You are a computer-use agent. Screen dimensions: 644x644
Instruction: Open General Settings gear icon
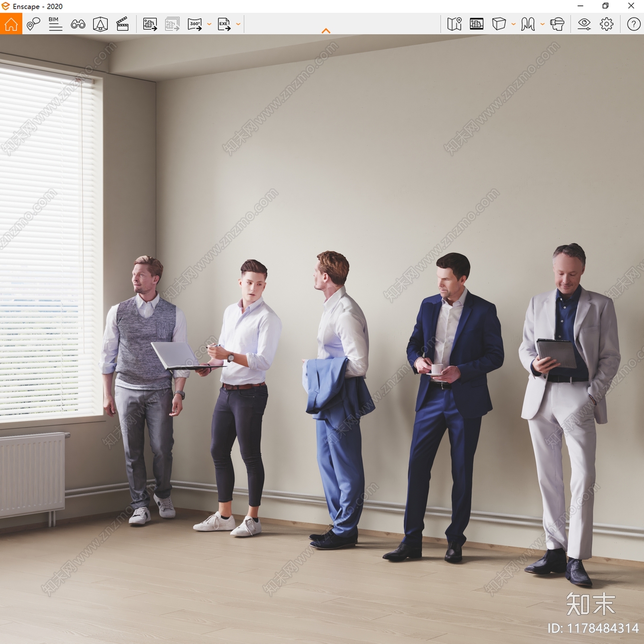coord(607,24)
